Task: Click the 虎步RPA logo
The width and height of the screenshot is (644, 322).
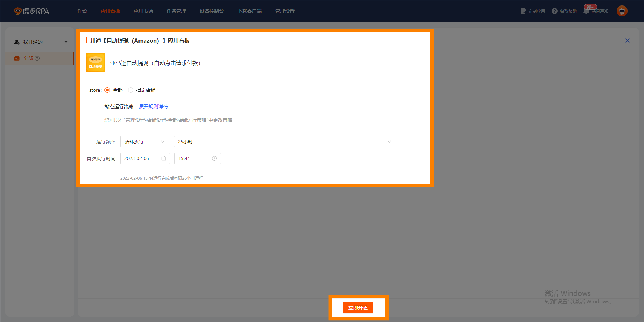Action: [32, 11]
